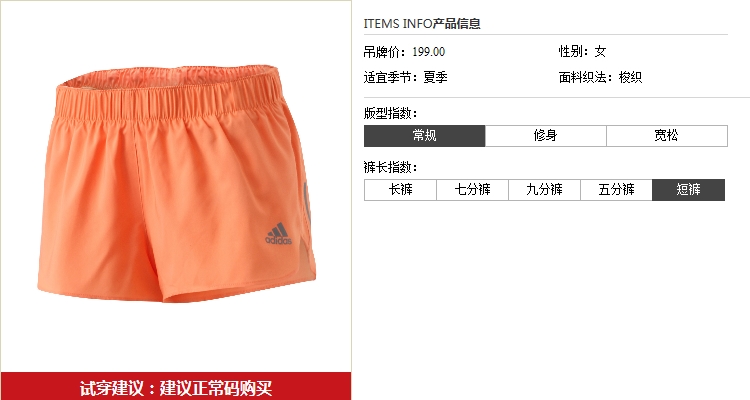Click the 裤长指数 label
Viewport: 750px width, 400px height.
pyautogui.click(x=390, y=167)
